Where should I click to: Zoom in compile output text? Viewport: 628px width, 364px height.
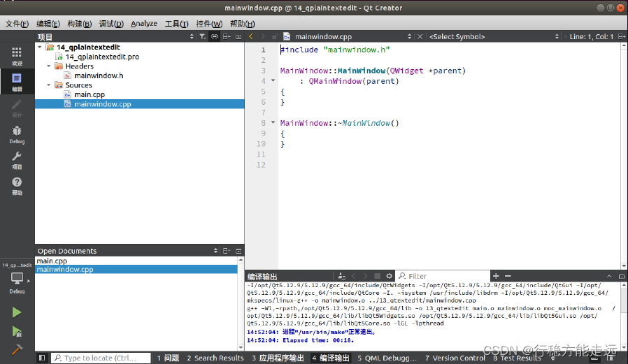pyautogui.click(x=496, y=276)
